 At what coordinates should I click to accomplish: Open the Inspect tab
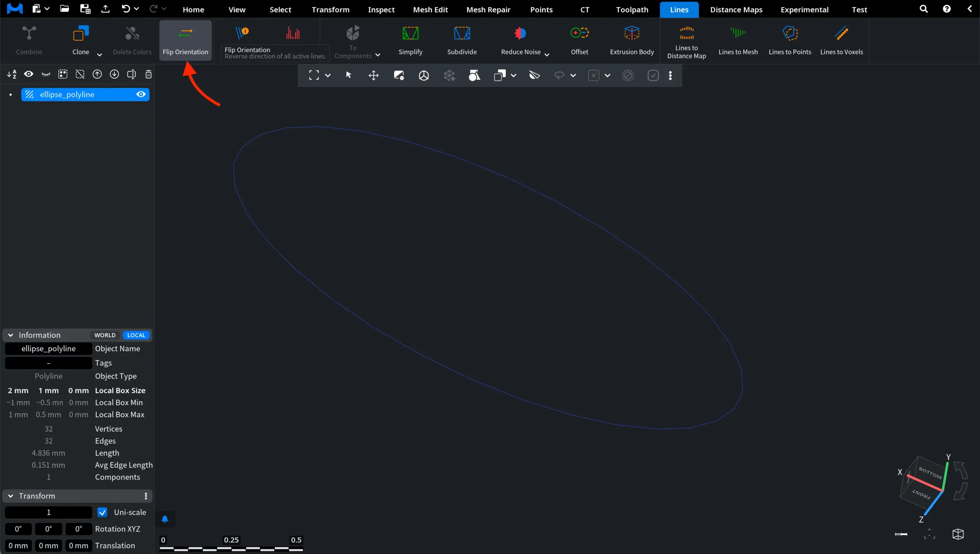coord(381,10)
